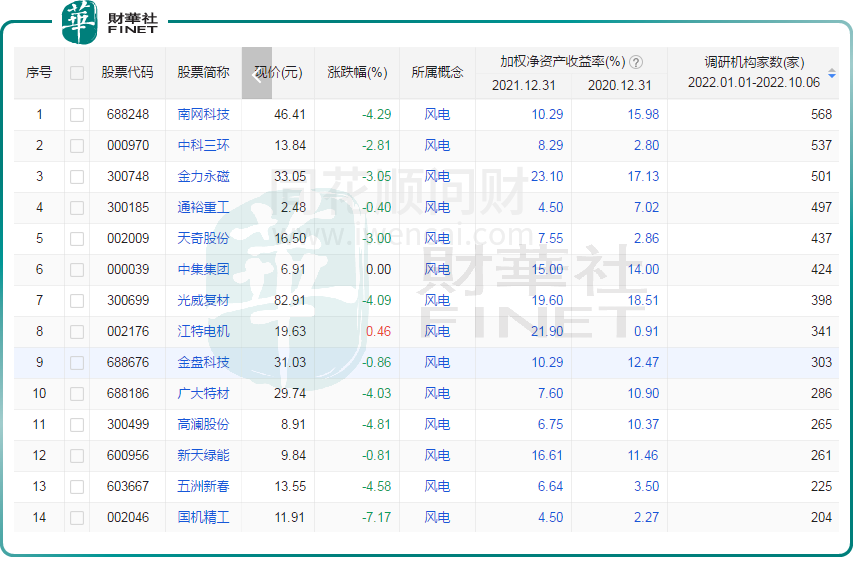This screenshot has width=853, height=577.
Task: Click the 序号 column header
Action: (x=39, y=72)
